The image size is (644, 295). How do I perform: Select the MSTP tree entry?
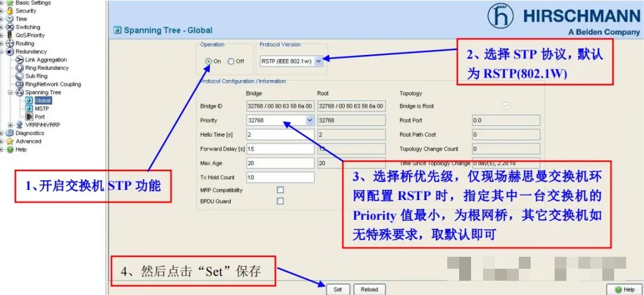[42, 109]
